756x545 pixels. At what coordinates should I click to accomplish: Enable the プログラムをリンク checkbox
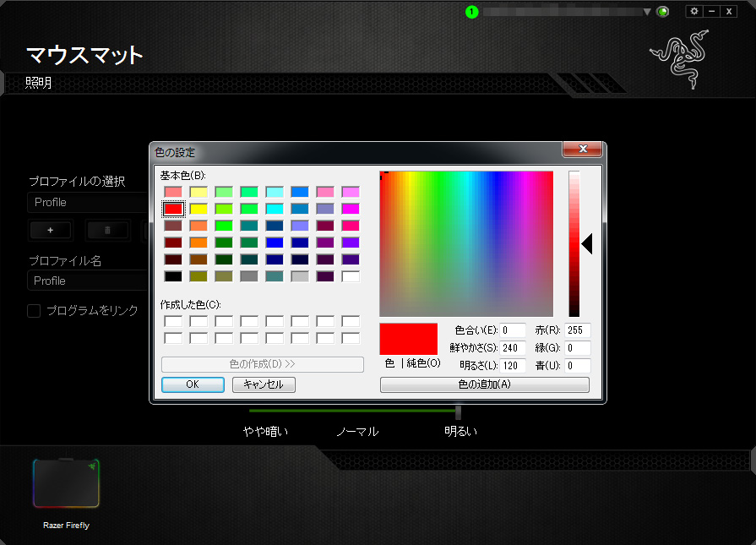34,311
